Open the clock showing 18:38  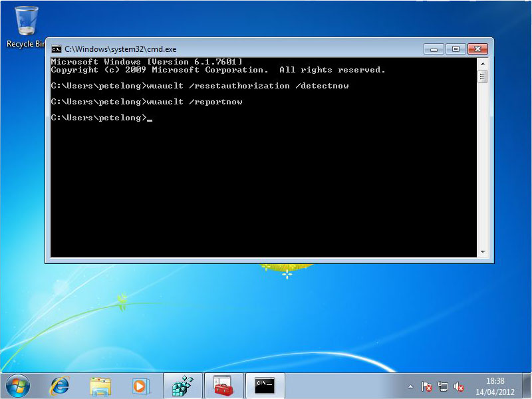pos(495,386)
